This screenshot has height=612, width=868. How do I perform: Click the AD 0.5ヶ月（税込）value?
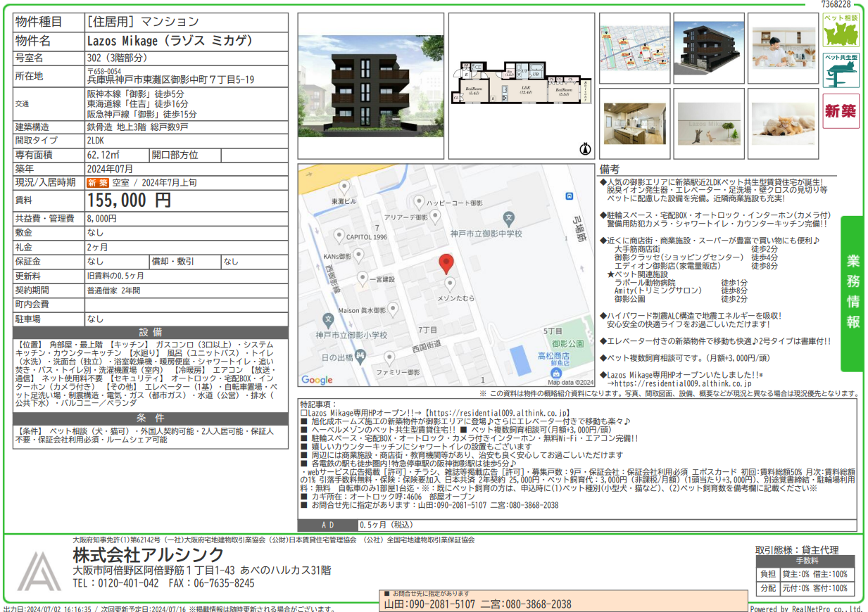click(388, 525)
